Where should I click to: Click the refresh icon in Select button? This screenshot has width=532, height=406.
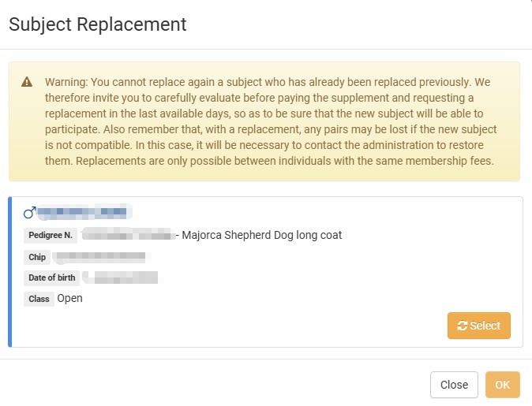(463, 326)
